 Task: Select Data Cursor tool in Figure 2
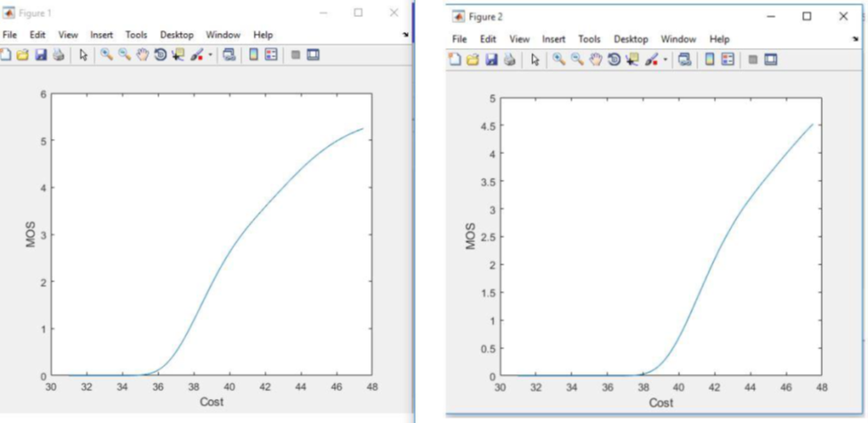pos(631,60)
